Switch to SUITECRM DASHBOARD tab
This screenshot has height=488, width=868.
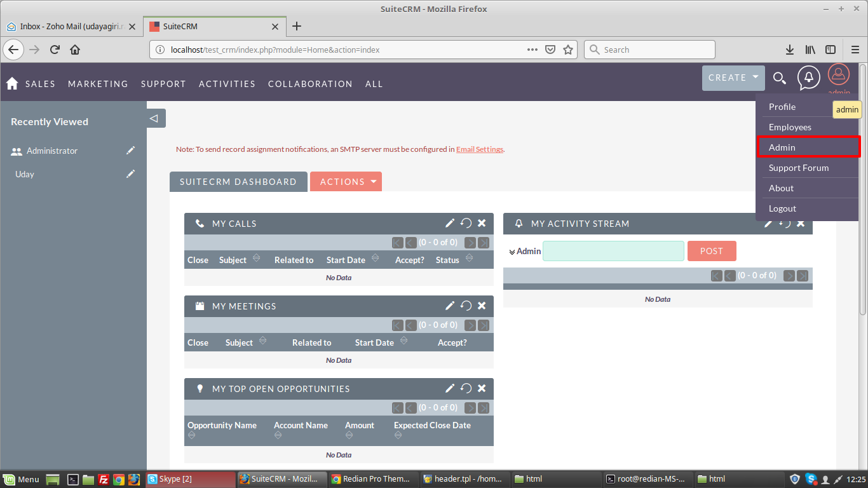pos(238,182)
